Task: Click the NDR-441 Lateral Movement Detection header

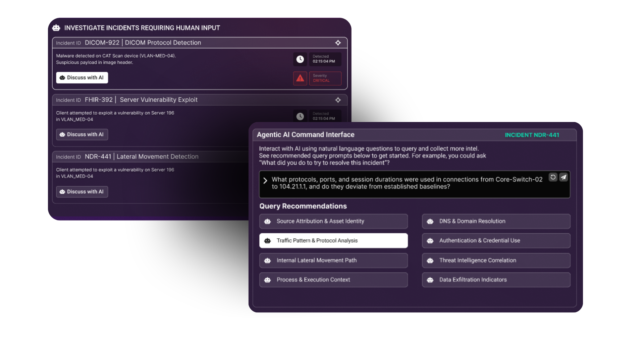Action: [151, 157]
